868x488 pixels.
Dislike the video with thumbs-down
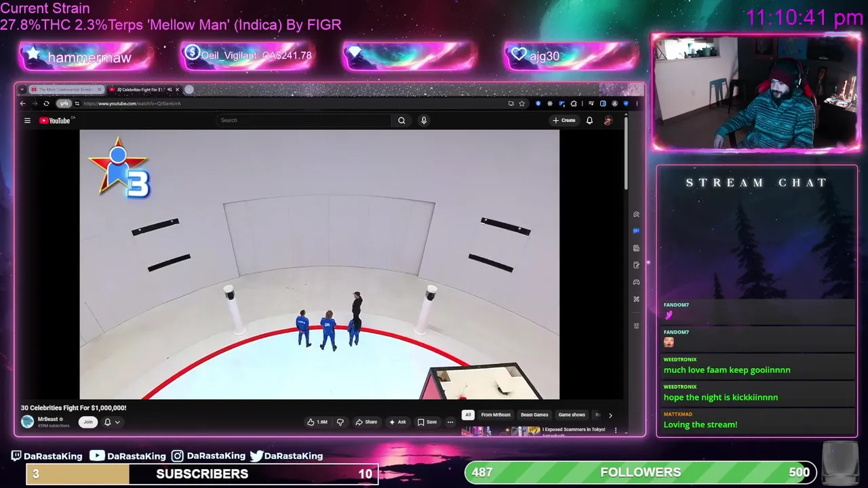click(x=340, y=422)
